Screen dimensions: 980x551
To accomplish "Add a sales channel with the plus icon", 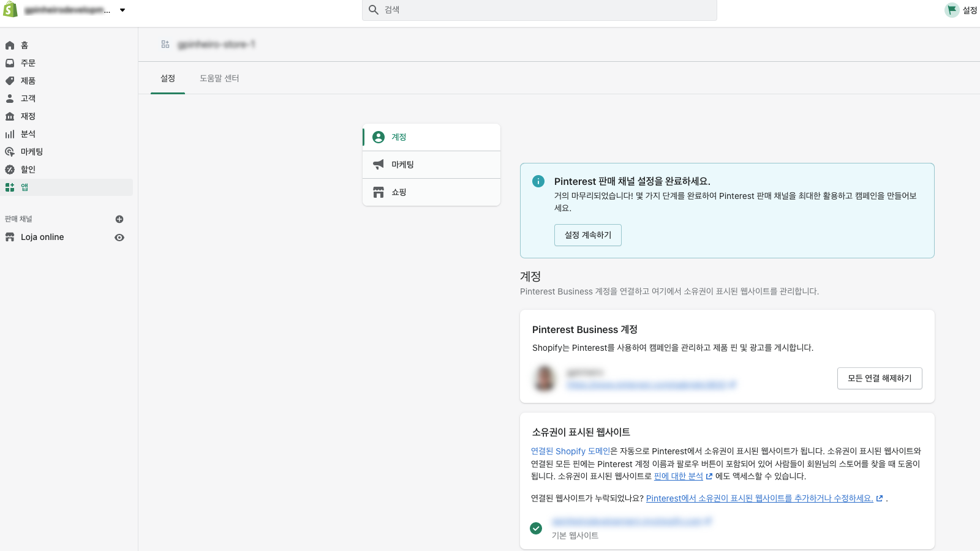I will [x=119, y=219].
